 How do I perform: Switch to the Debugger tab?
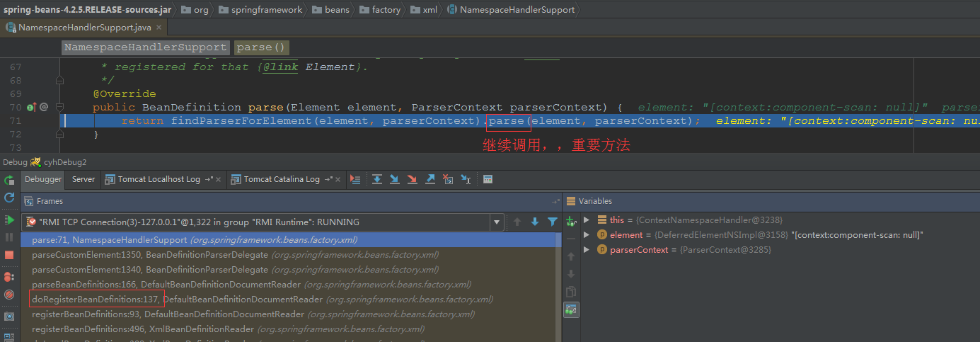coord(44,179)
